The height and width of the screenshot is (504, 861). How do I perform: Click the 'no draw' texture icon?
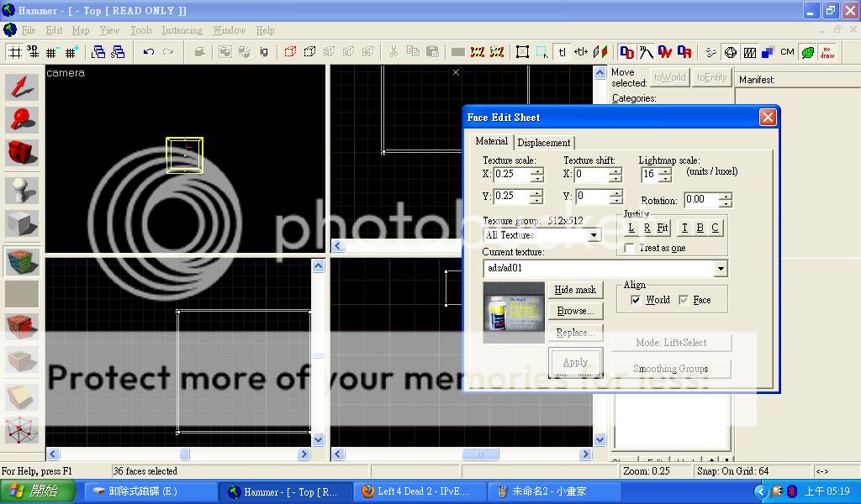(827, 52)
